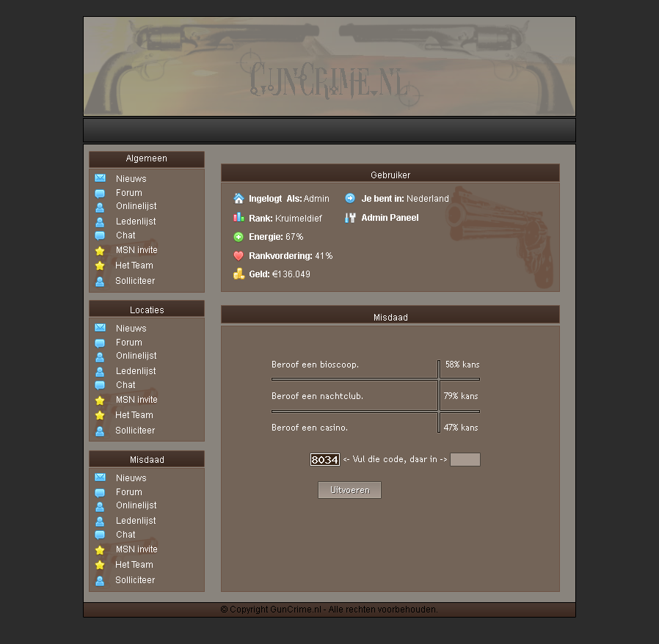Click chat bubble icon beside Chat in Locaties
Image resolution: width=659 pixels, height=644 pixels.
(100, 385)
